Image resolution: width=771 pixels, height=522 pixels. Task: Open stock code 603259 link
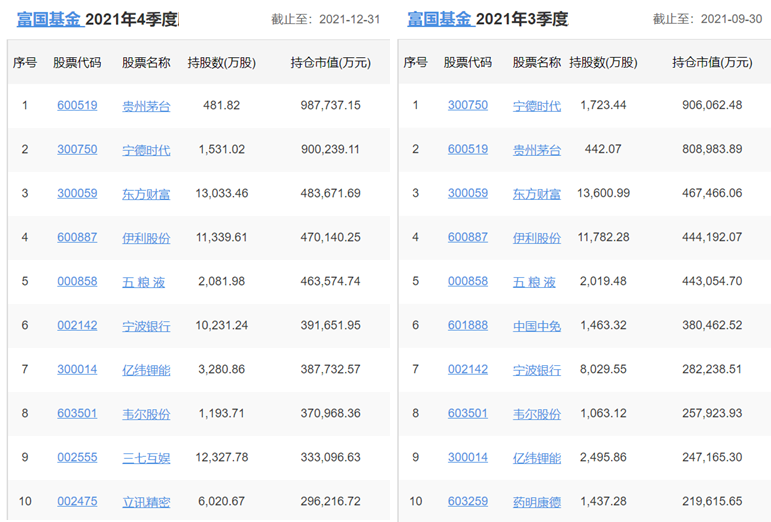click(468, 501)
